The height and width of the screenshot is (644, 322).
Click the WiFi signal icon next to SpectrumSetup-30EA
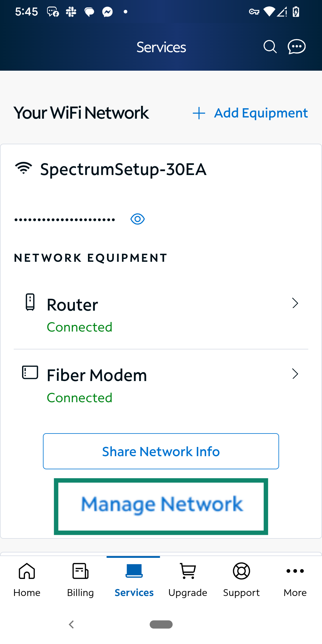tap(24, 168)
